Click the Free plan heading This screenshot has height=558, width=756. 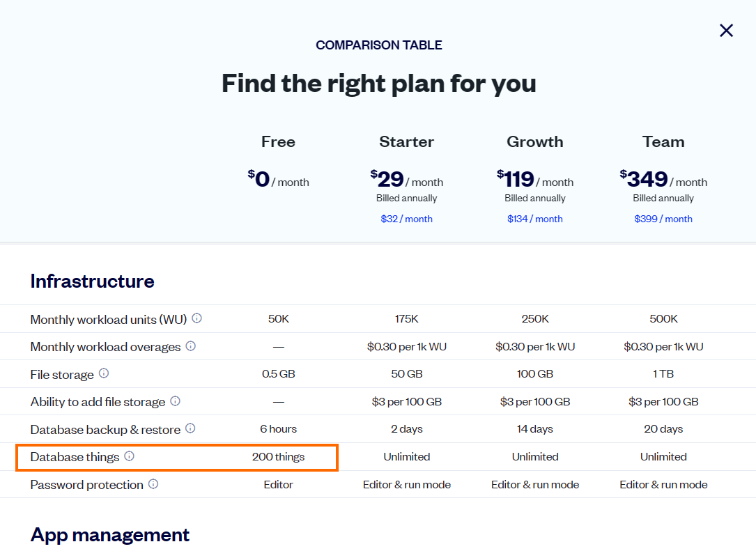[278, 141]
